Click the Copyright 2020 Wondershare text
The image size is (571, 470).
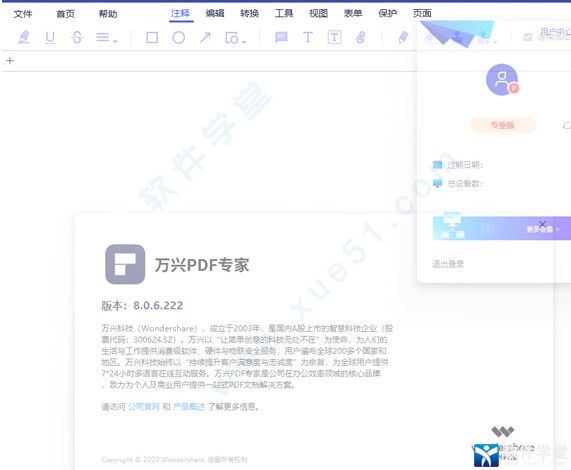point(174,459)
